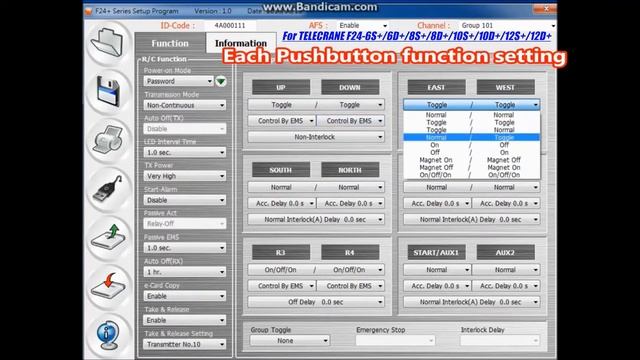Click green shield icon beside Password

pos(221,81)
